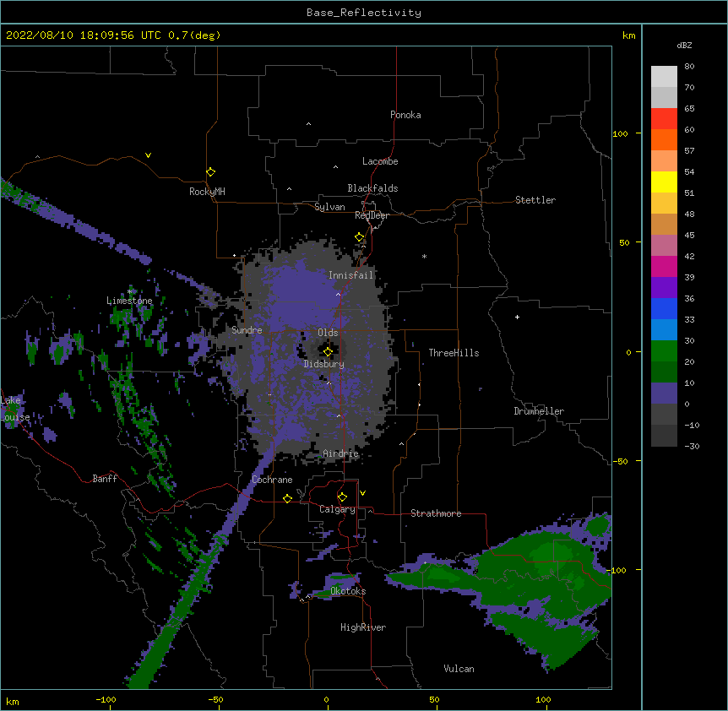Select the orange 57-60 dBZ legend swatch
728x711 pixels.
[664, 139]
